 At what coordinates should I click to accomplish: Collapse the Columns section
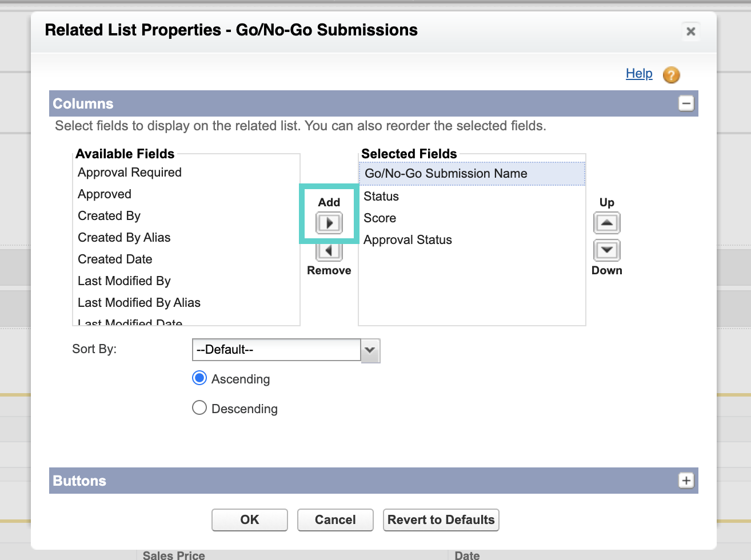coord(686,103)
